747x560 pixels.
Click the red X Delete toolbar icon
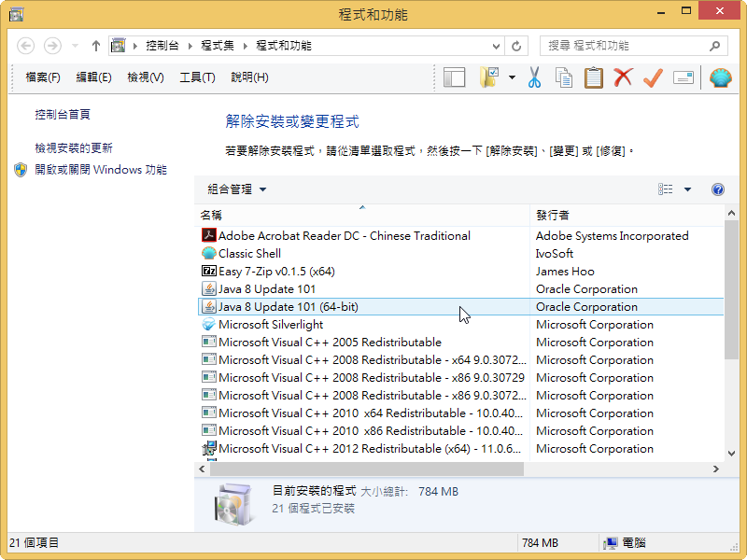click(623, 77)
